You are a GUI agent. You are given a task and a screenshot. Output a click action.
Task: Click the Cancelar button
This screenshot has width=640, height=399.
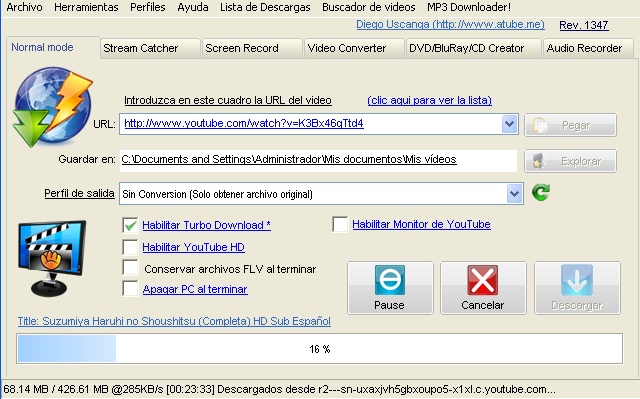click(x=483, y=288)
